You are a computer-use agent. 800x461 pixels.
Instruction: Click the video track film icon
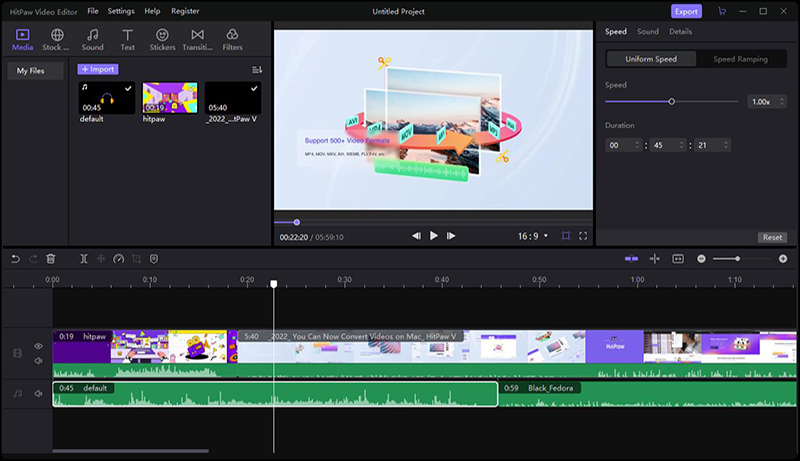17,353
